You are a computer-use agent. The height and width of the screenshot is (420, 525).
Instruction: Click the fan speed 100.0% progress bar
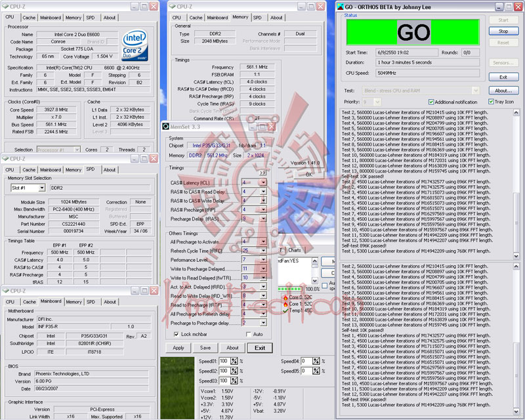pyautogui.click(x=290, y=289)
